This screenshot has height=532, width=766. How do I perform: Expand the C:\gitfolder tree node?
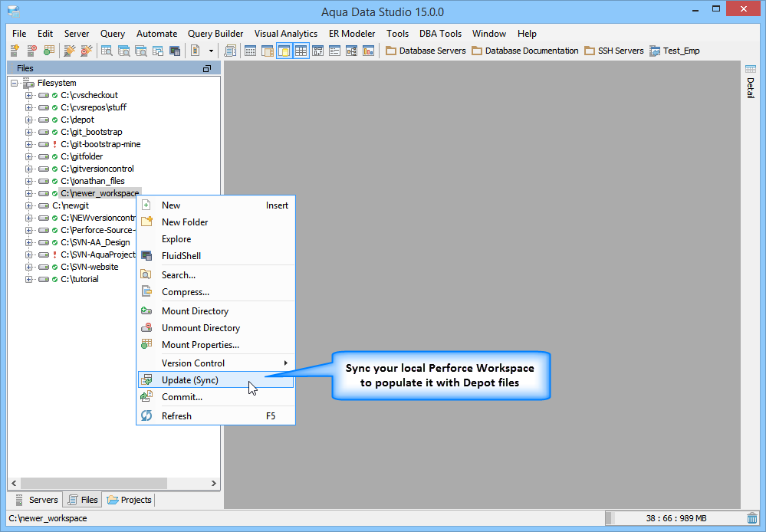point(29,156)
